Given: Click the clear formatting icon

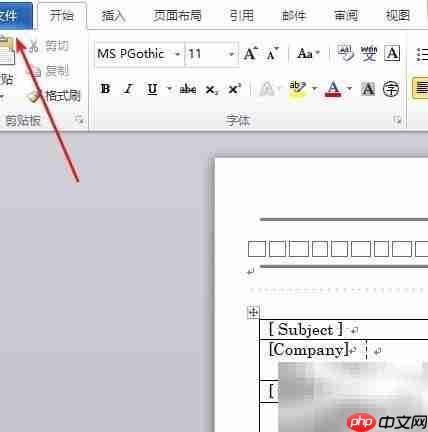Looking at the screenshot, I should (x=345, y=53).
